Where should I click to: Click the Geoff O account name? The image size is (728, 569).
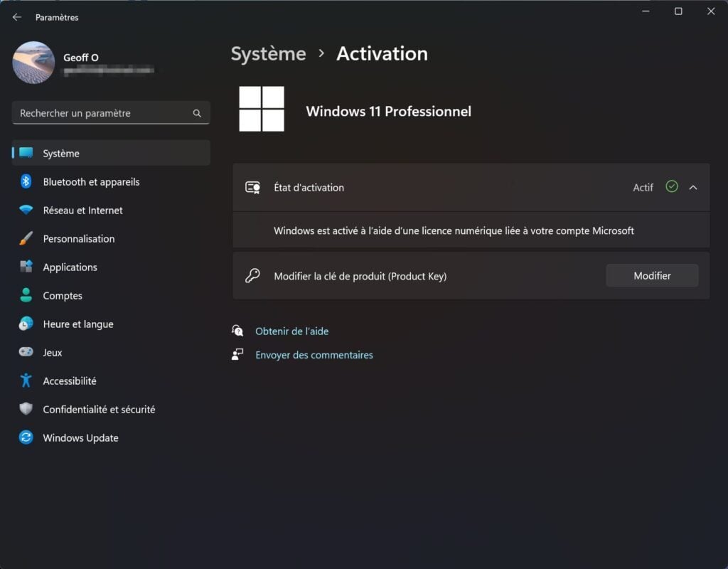(81, 58)
